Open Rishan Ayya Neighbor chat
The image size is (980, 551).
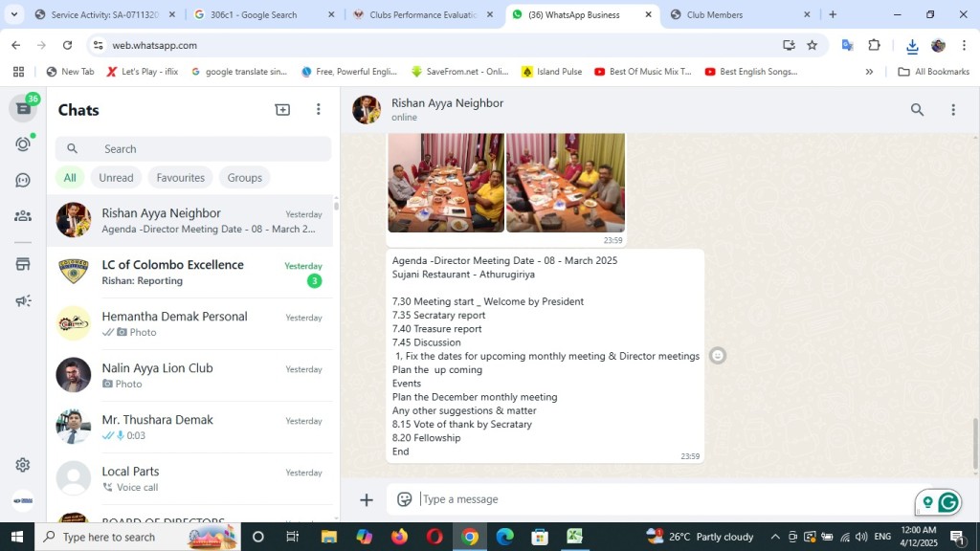tap(190, 221)
